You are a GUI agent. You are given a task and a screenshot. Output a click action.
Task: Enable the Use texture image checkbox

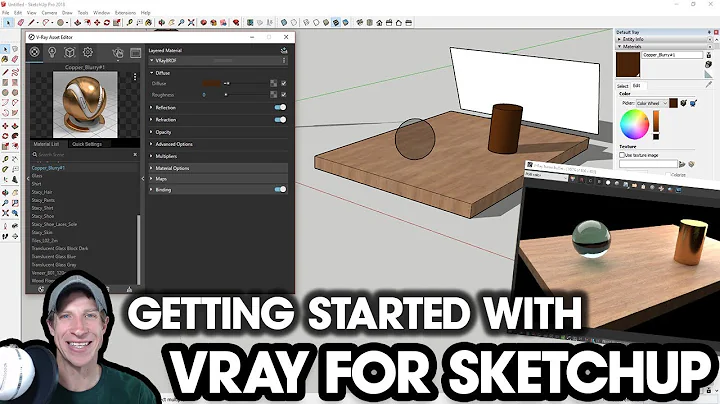tap(622, 155)
